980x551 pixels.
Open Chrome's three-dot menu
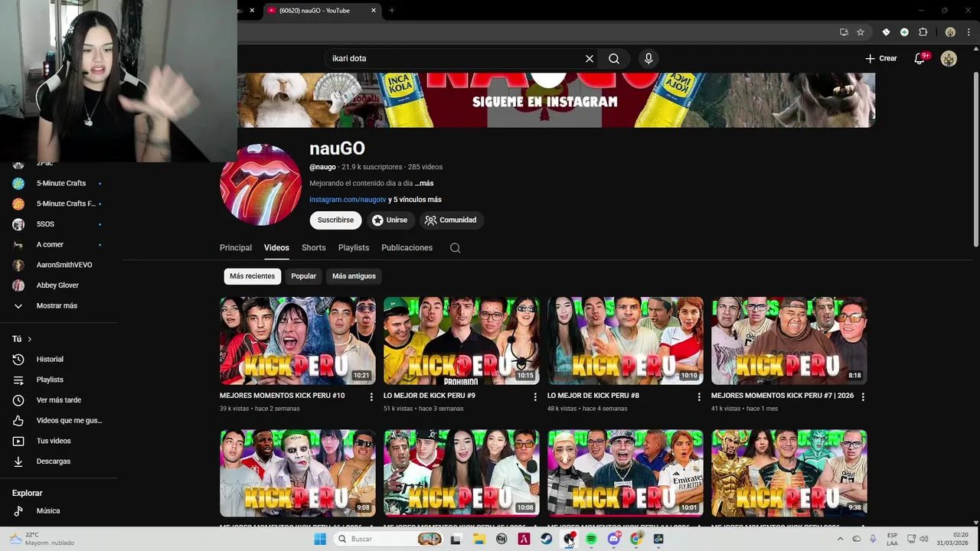pos(969,32)
